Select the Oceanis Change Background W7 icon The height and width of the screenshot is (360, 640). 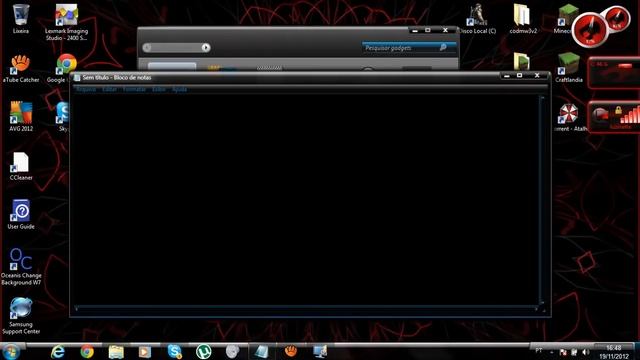[x=21, y=266]
